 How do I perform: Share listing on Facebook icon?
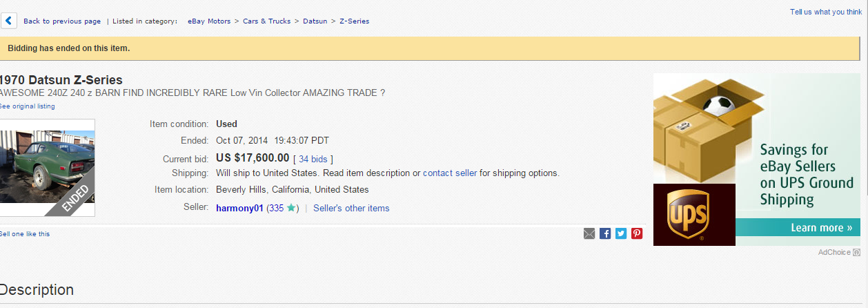(x=605, y=233)
